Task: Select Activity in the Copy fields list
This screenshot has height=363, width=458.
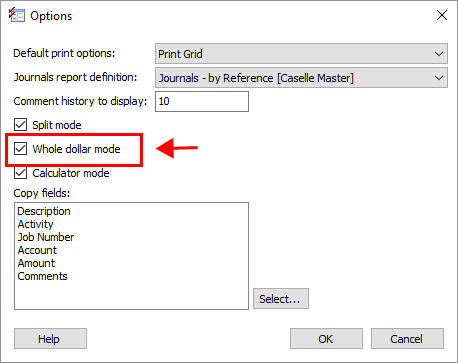Action: [x=35, y=224]
